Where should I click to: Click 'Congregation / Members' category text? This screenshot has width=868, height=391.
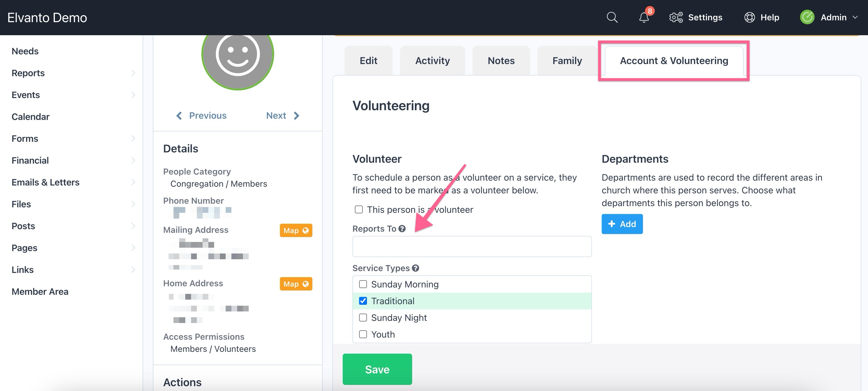pyautogui.click(x=219, y=184)
